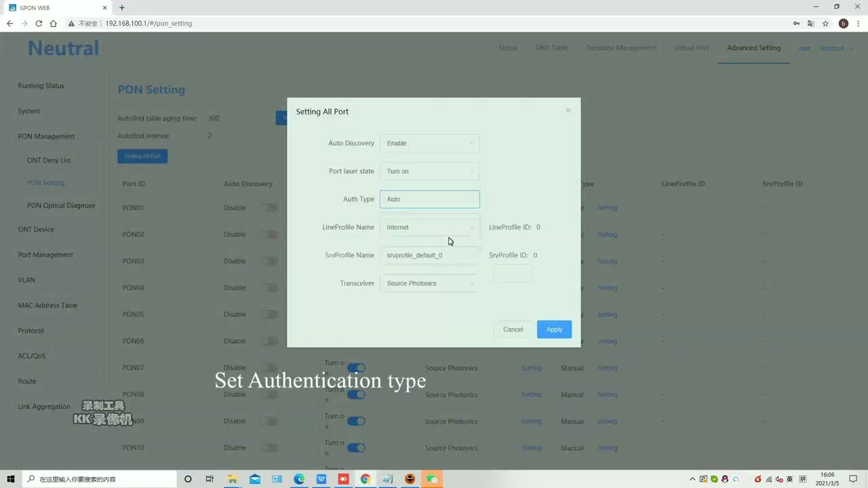
Task: Open the WeChat taskbar icon
Action: point(432,479)
